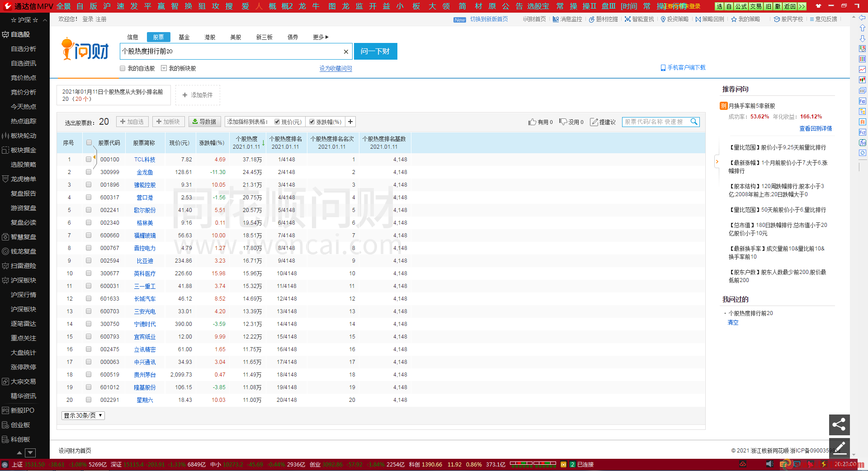
Task: Open 龙虎榜单 in the left sidebar
Action: coord(24,179)
